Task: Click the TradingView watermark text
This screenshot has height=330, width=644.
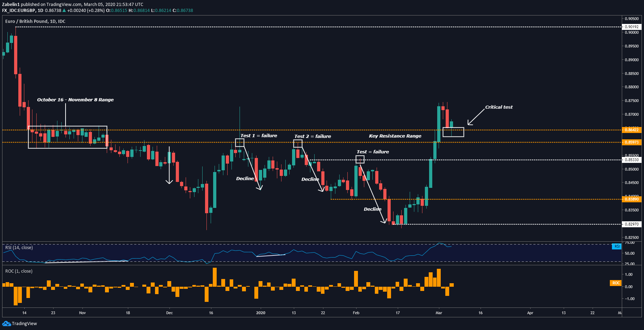Action: (x=24, y=324)
